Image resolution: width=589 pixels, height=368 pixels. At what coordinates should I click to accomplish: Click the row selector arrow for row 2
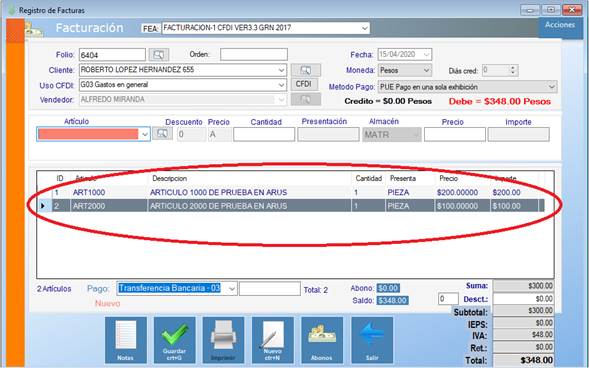44,206
